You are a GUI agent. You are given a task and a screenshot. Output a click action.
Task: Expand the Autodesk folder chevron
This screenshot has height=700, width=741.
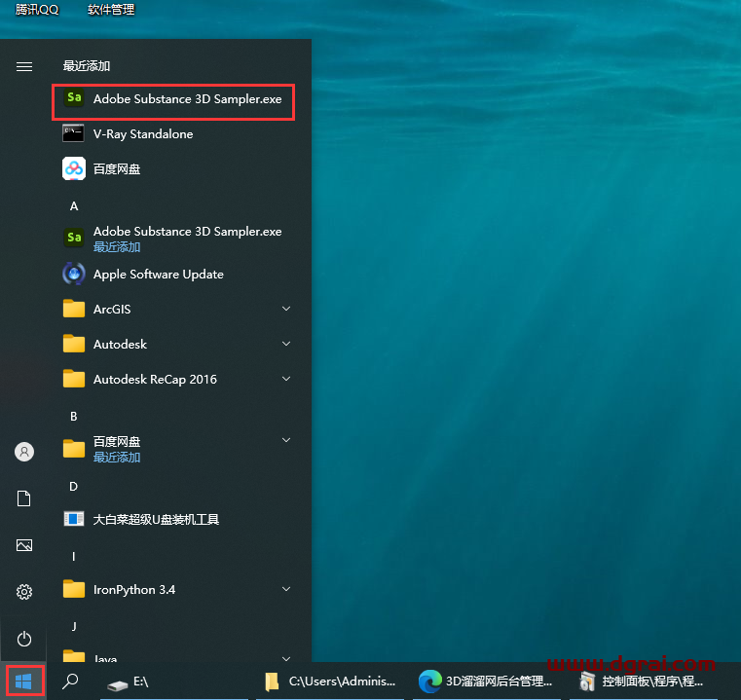(x=286, y=344)
